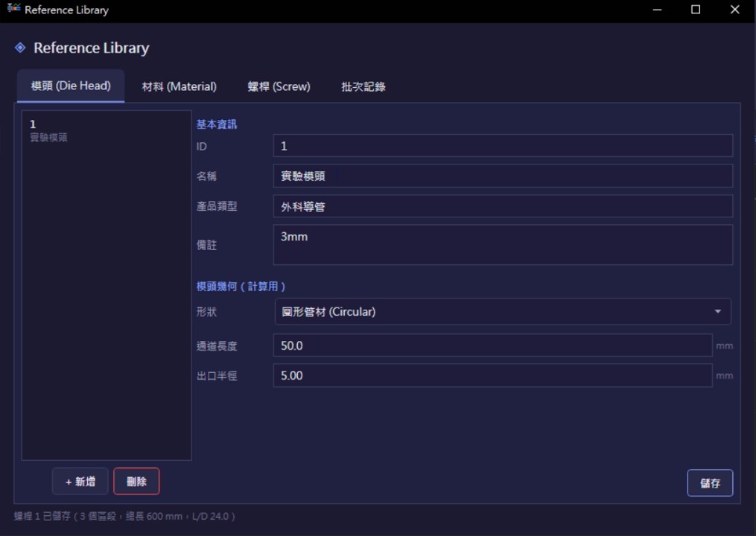Open the 材料 (Material) tab

(179, 87)
